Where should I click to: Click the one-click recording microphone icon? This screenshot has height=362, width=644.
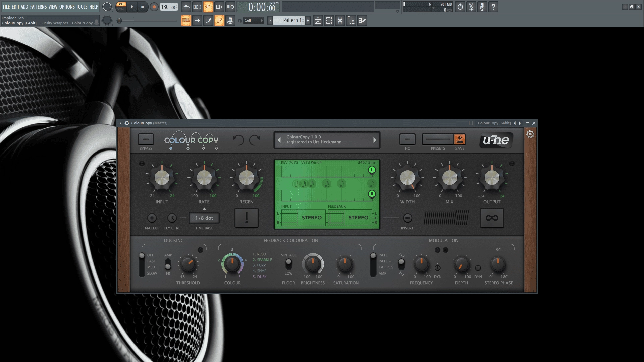[x=482, y=7]
